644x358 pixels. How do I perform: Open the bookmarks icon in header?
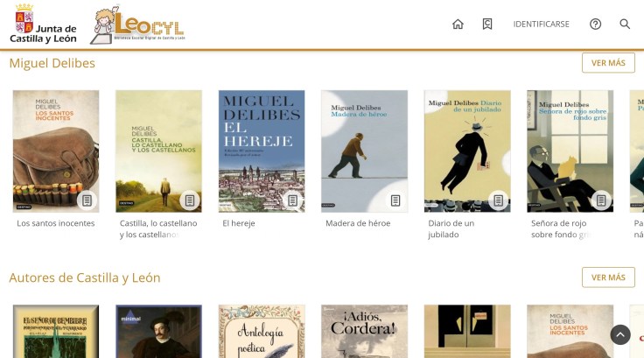(487, 25)
